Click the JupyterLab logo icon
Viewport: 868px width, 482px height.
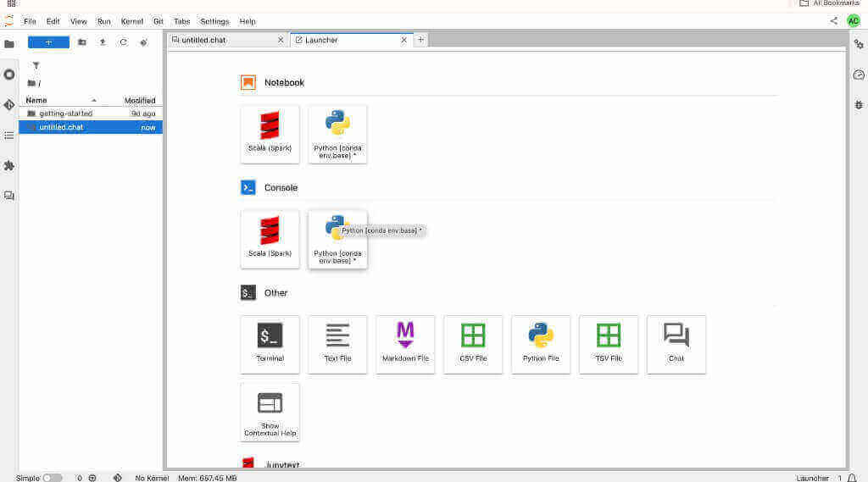coord(8,21)
